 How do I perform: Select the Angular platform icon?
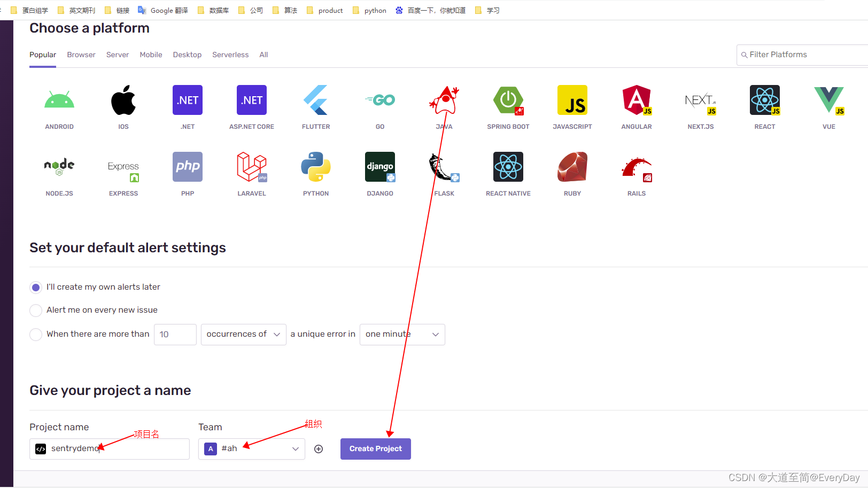(637, 100)
